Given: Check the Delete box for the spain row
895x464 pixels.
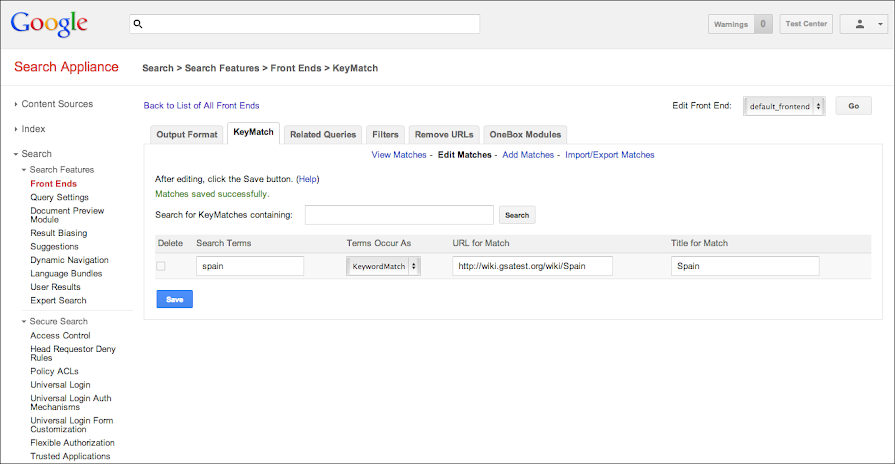Looking at the screenshot, I should click(161, 266).
